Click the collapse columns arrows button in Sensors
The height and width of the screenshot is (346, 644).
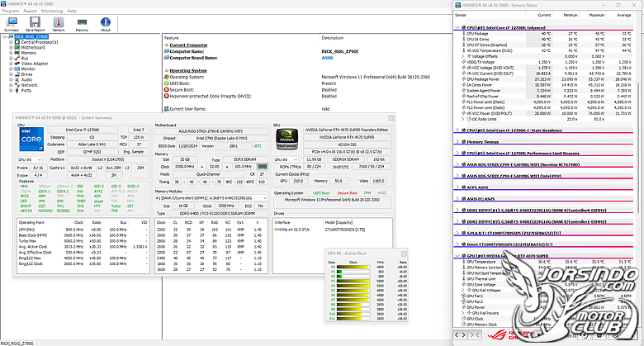[475, 335]
